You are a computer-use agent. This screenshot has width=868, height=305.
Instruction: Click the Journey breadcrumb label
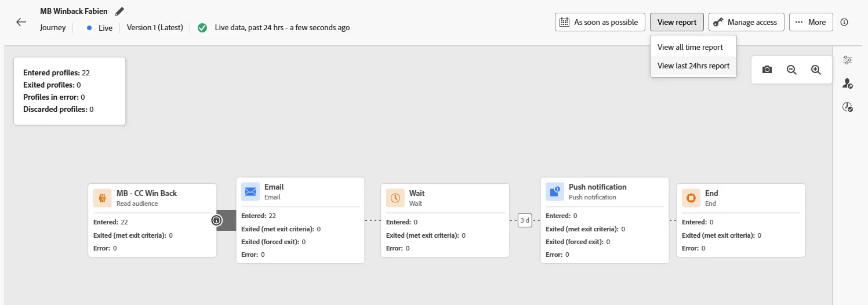53,28
